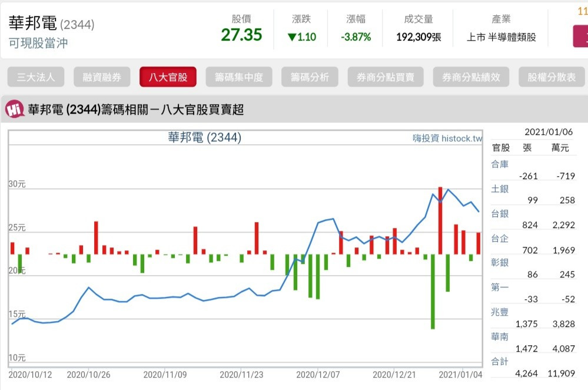Open 券商分點績效 tab
The image size is (588, 390).
(x=471, y=77)
